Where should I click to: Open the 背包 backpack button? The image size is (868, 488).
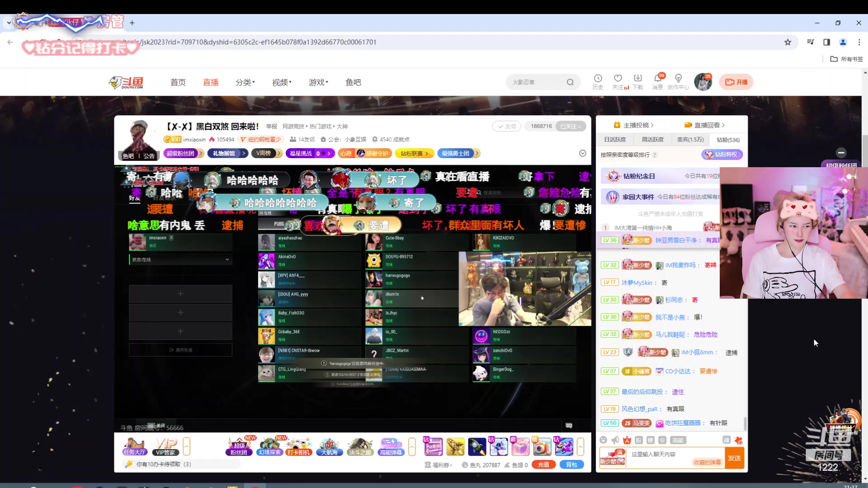[571, 465]
